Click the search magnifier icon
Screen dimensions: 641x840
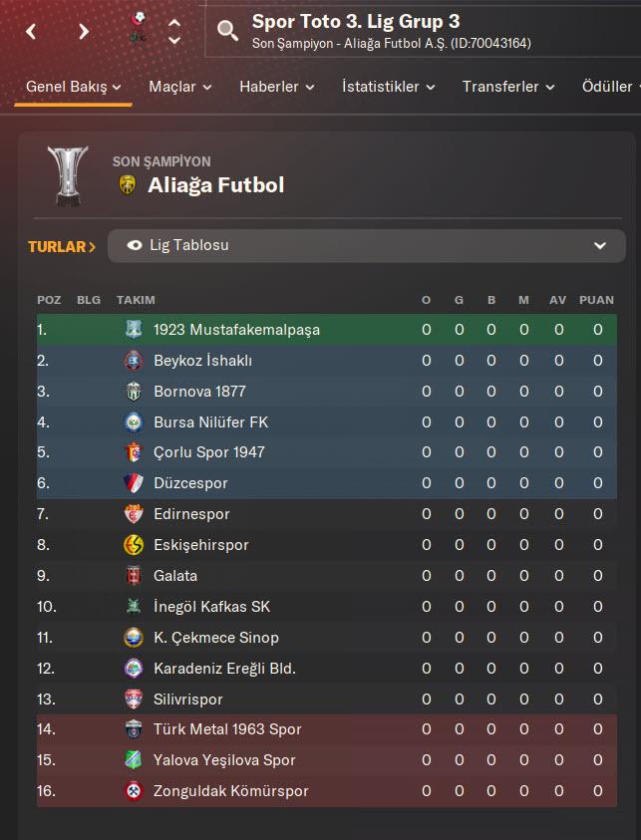228,30
